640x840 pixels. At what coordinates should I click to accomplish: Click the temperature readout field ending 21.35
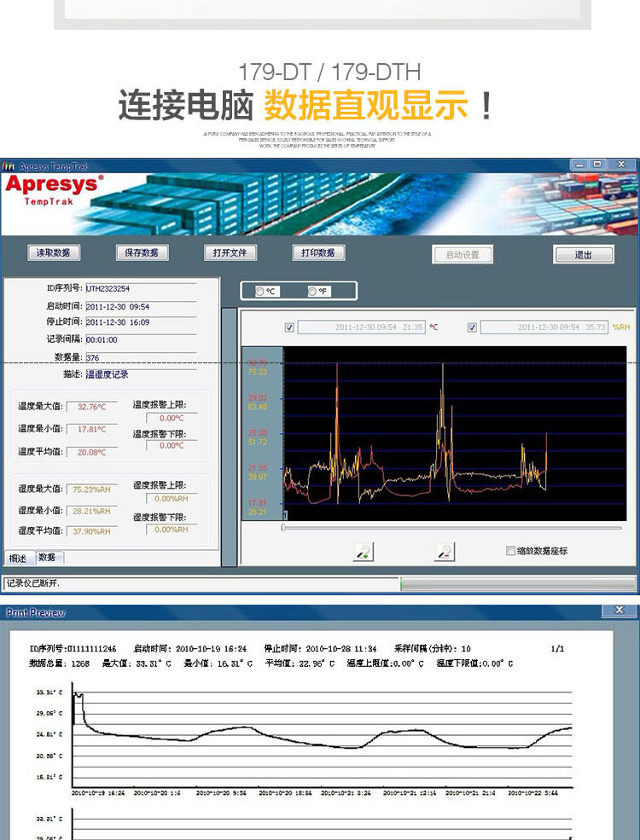point(361,327)
